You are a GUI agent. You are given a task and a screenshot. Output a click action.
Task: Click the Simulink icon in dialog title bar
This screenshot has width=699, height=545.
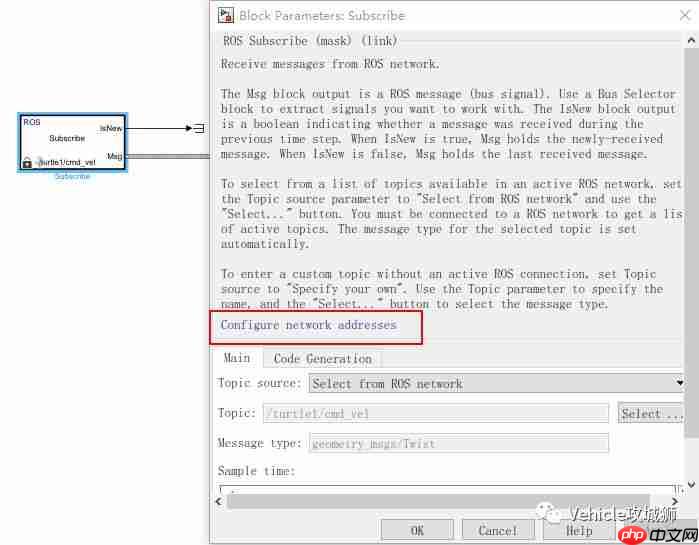point(226,15)
